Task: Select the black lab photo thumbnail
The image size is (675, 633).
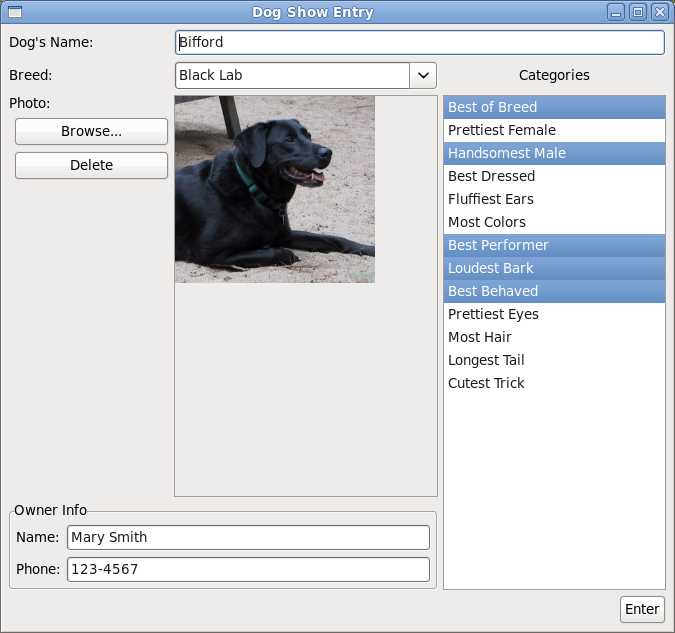Action: pos(275,189)
